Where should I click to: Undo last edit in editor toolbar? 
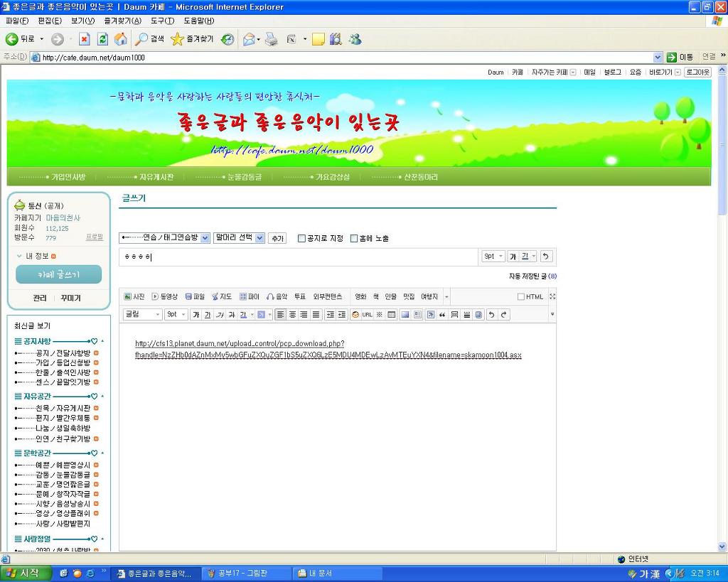pyautogui.click(x=491, y=315)
